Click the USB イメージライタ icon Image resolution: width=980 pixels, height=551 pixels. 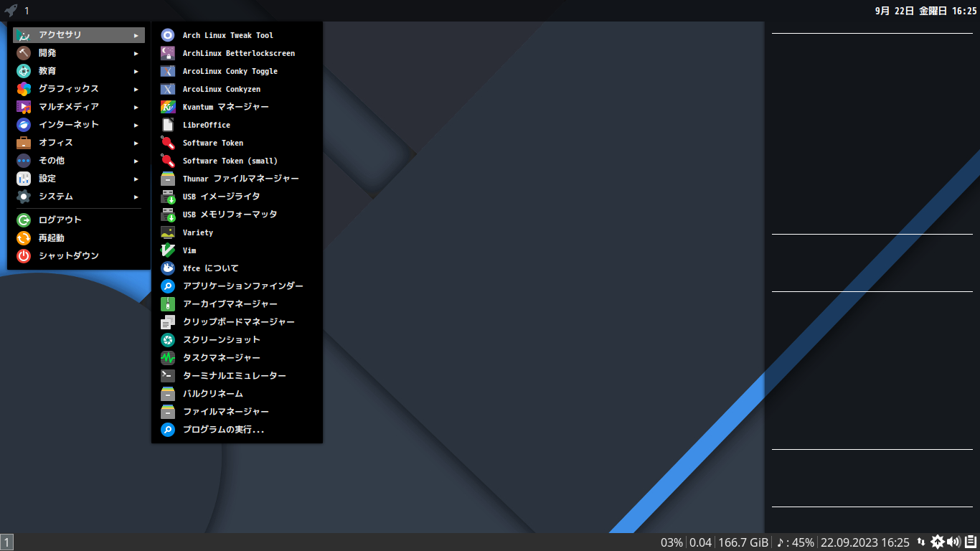point(168,197)
